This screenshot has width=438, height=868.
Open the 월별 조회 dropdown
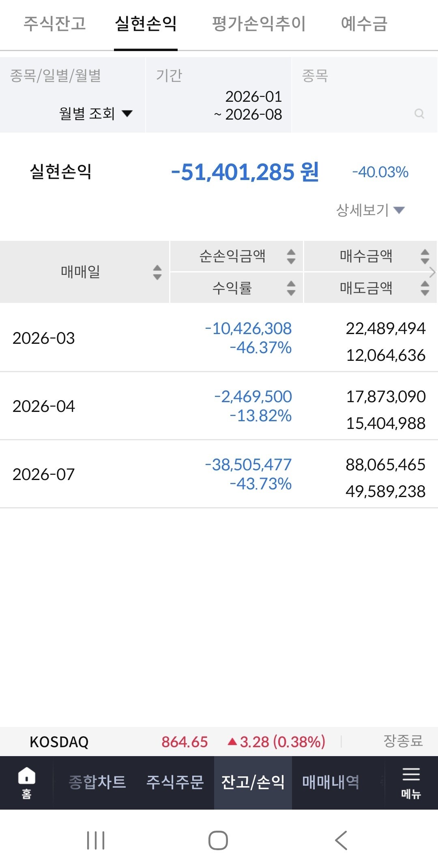click(x=96, y=113)
